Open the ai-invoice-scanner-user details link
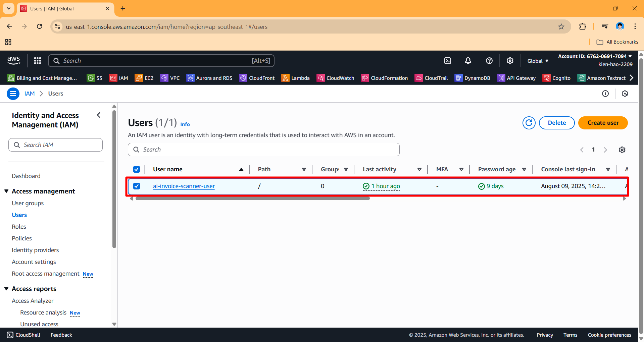The height and width of the screenshot is (342, 644). coord(184,186)
